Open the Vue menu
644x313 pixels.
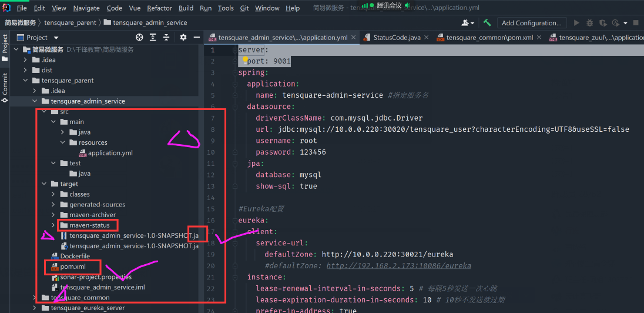pyautogui.click(x=135, y=8)
